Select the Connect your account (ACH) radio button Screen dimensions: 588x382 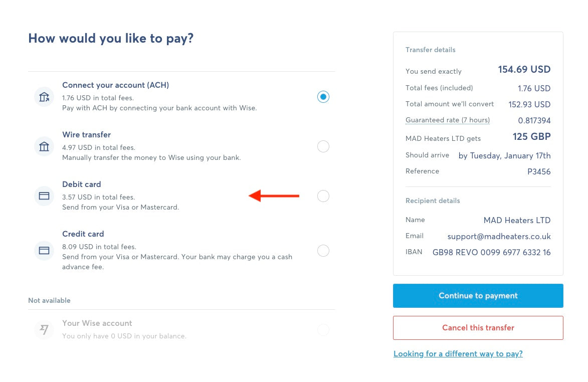pyautogui.click(x=323, y=97)
